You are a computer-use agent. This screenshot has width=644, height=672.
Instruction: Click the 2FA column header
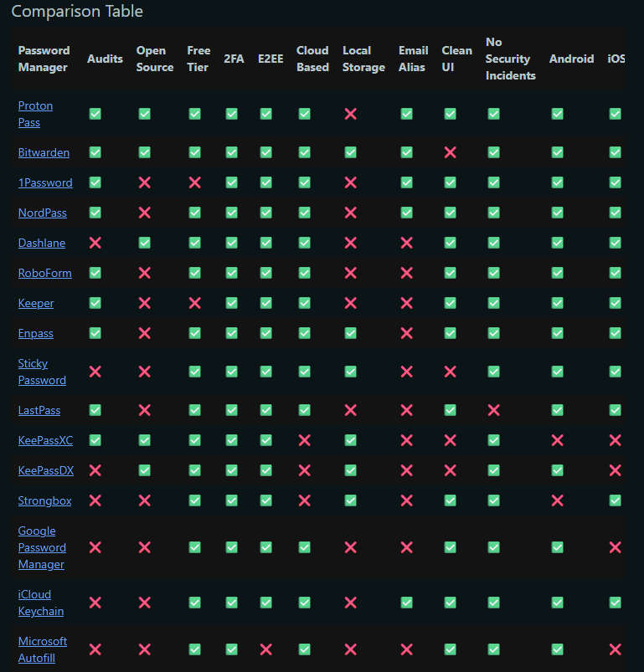coord(234,59)
